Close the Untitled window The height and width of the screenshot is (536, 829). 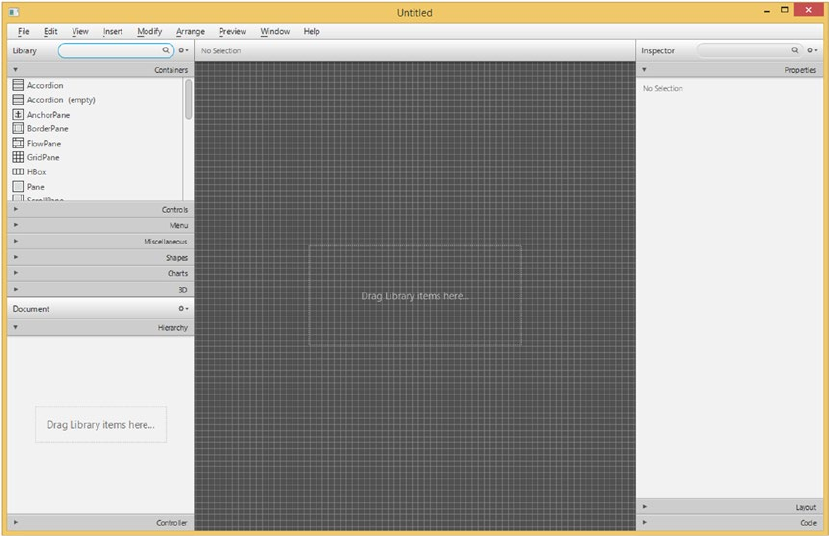pyautogui.click(x=808, y=10)
